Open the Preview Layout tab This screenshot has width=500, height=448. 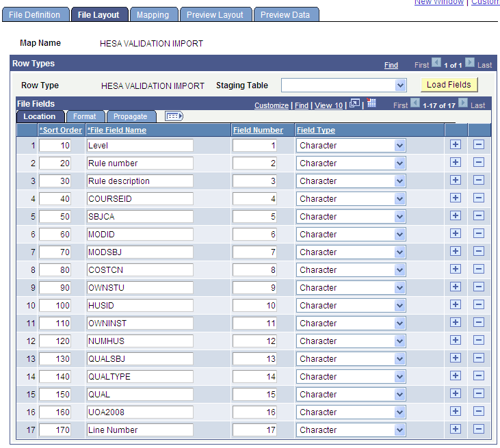tap(215, 14)
